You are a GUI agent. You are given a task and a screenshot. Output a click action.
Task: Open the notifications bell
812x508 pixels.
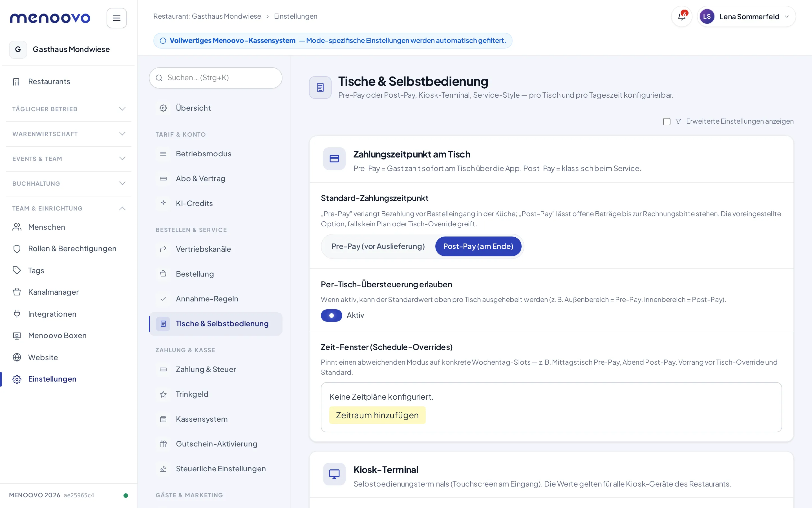point(681,16)
